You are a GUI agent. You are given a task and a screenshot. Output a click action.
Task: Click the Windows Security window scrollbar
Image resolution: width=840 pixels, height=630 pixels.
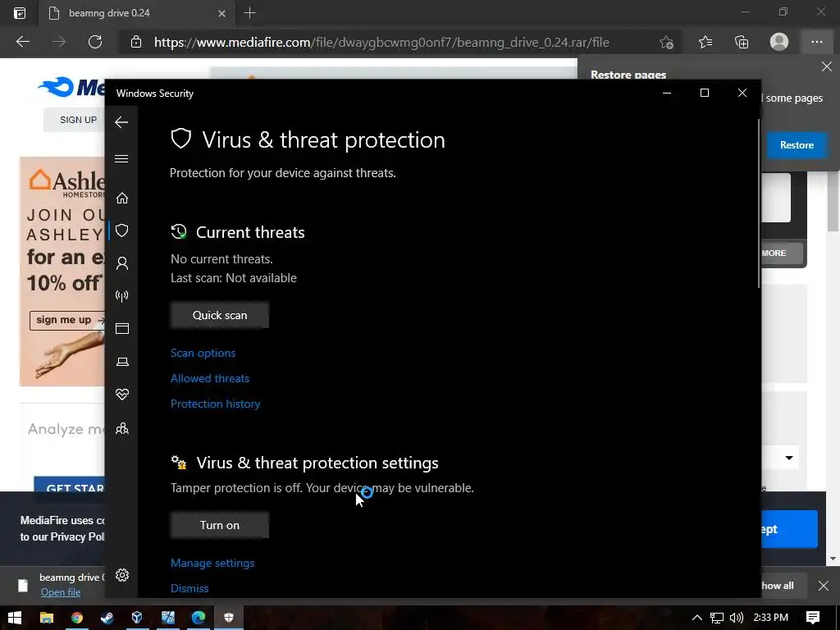click(759, 203)
